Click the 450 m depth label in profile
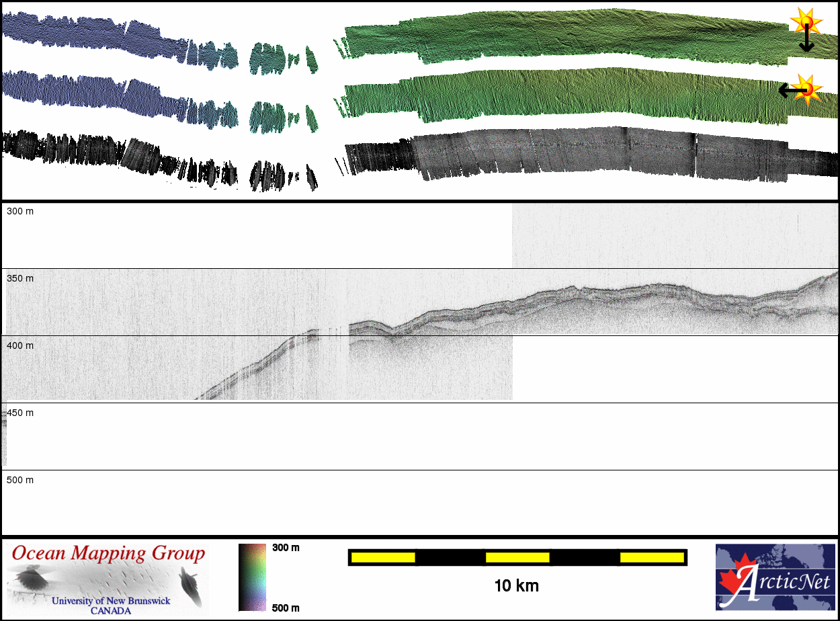840x621 pixels. click(x=20, y=413)
